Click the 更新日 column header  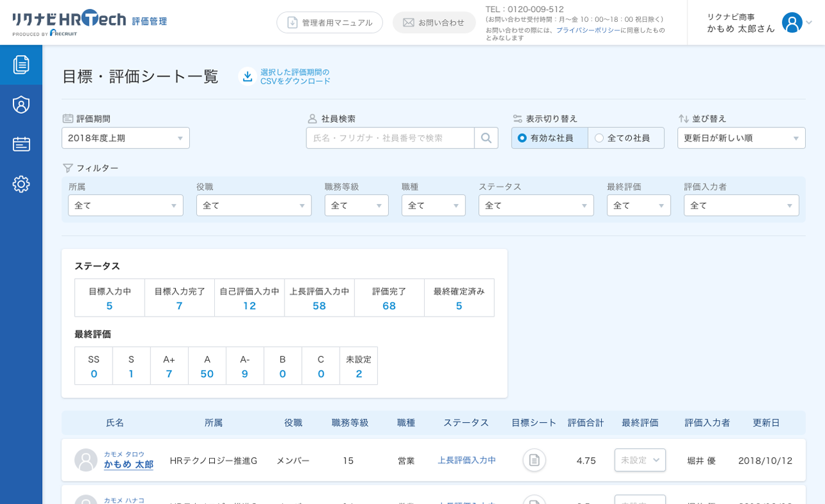(766, 423)
